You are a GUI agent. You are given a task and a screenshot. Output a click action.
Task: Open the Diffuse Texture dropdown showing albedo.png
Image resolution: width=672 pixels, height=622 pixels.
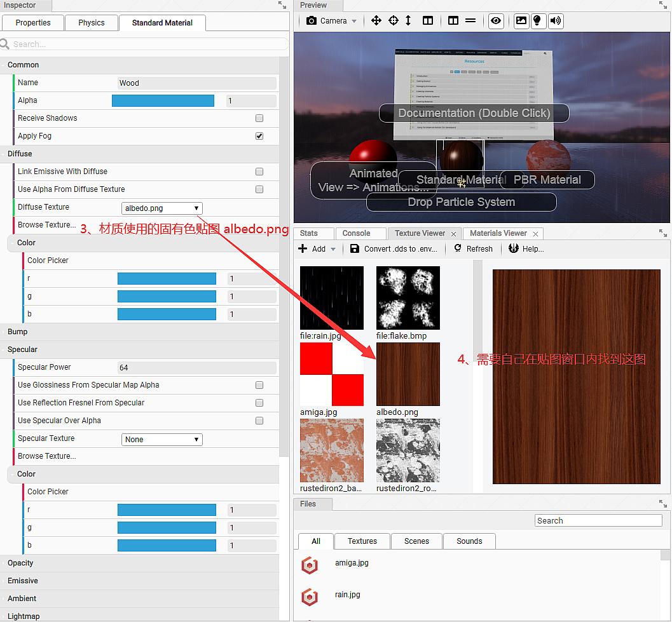click(x=161, y=208)
